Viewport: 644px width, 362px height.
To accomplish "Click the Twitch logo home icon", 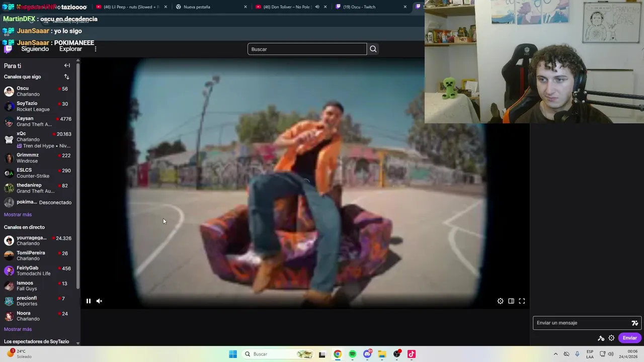I will tap(8, 49).
